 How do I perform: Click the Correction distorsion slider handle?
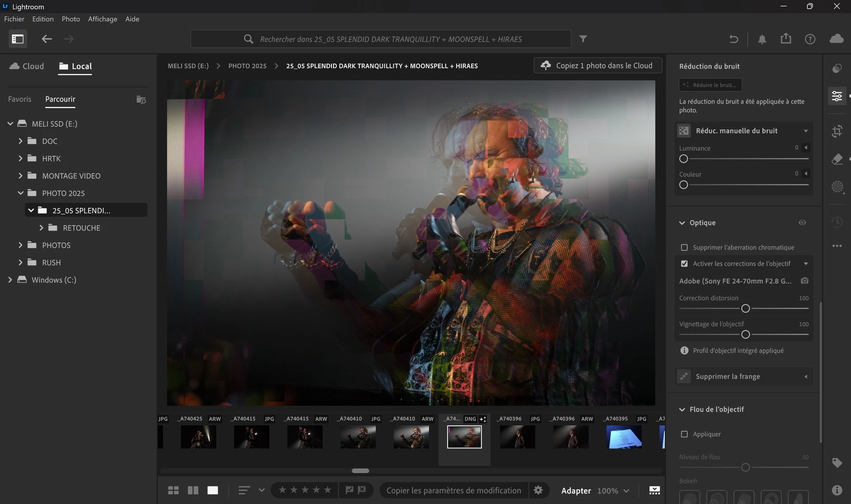pyautogui.click(x=745, y=308)
